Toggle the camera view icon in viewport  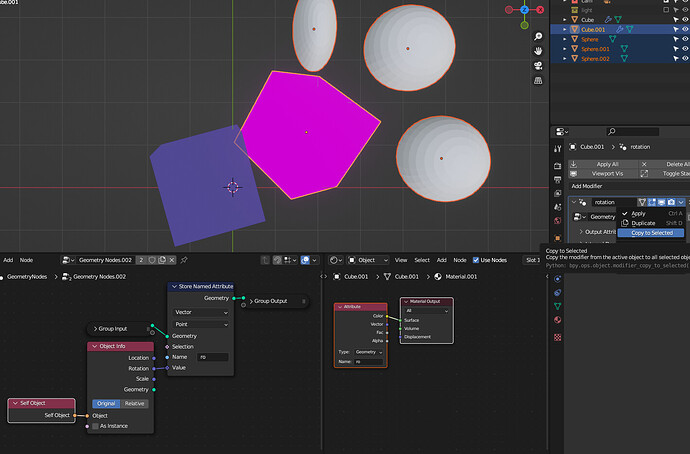(538, 66)
